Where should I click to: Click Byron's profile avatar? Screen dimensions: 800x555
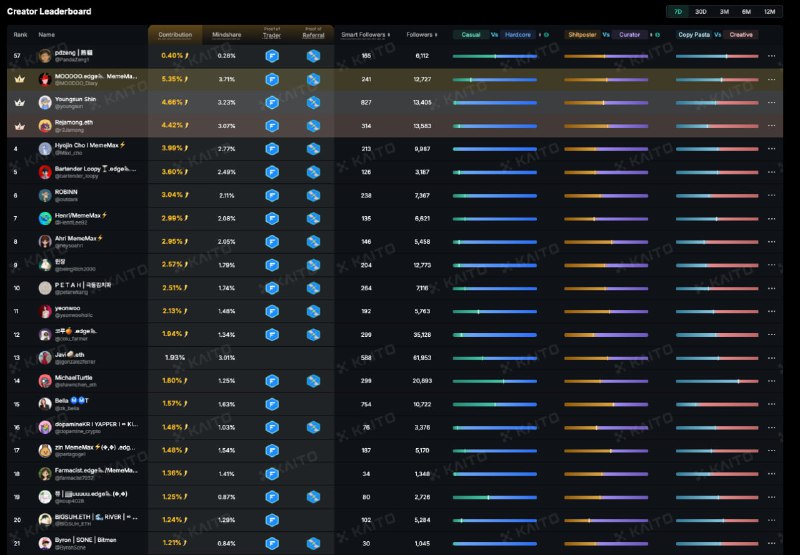pos(45,543)
